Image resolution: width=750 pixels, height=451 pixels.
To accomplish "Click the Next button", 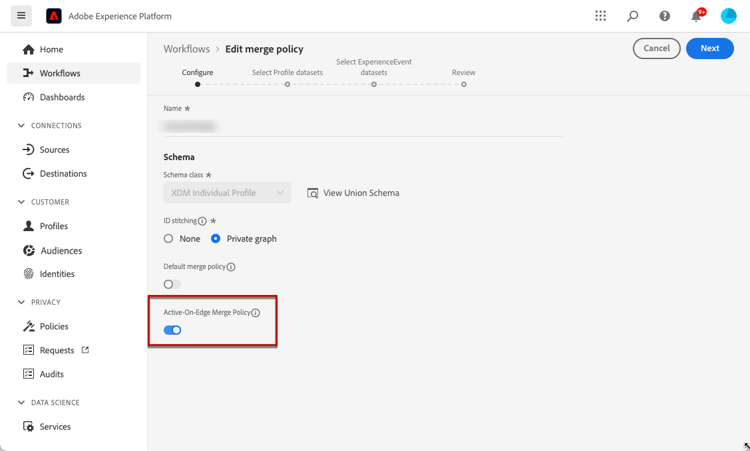I will (x=709, y=48).
